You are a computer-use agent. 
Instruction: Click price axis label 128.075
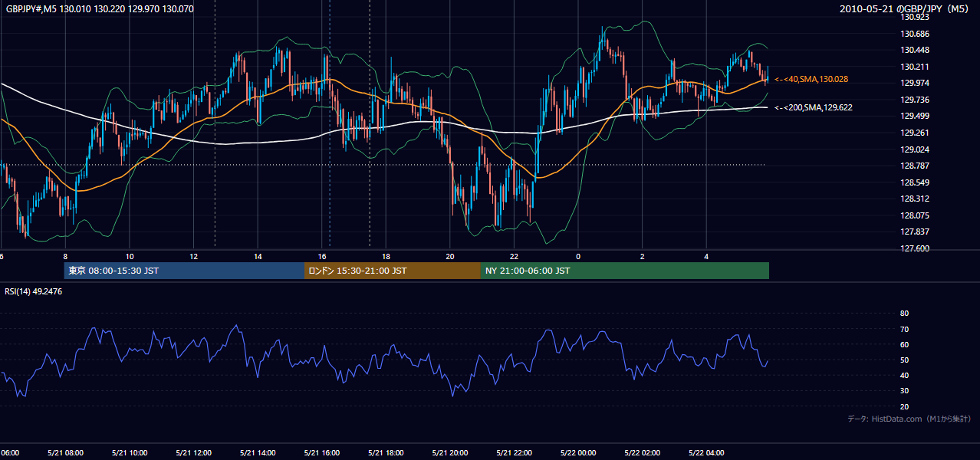[916, 215]
